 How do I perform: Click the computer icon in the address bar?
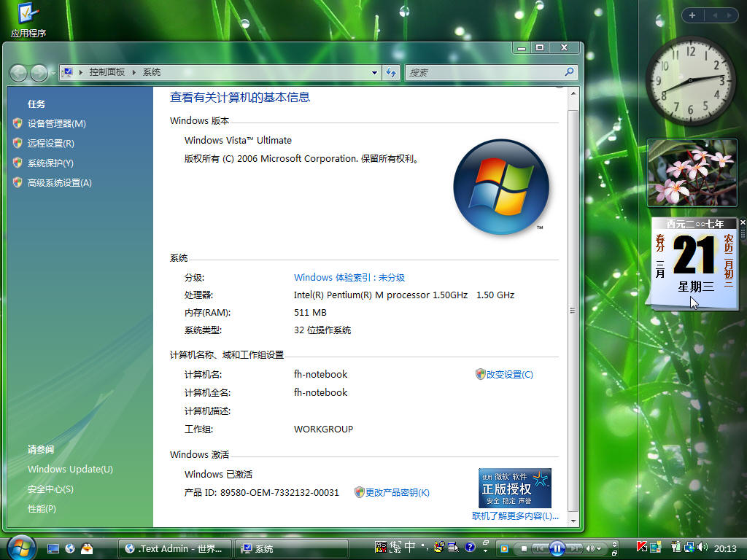click(68, 72)
